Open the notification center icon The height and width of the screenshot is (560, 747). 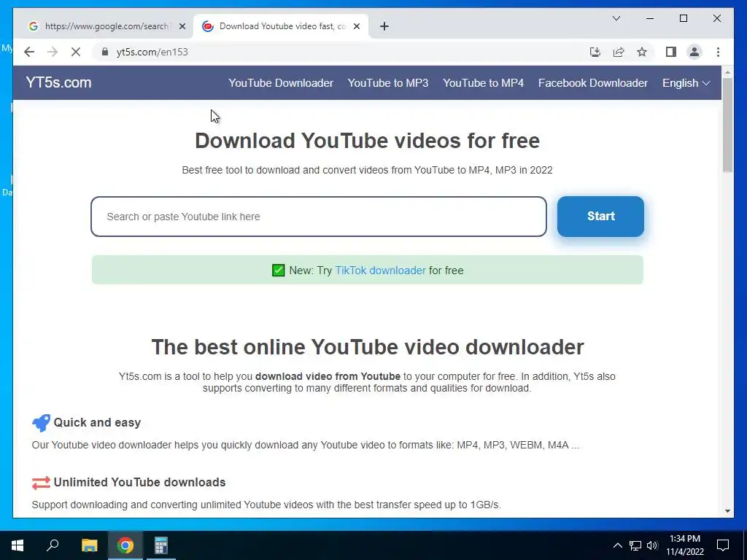tap(723, 545)
